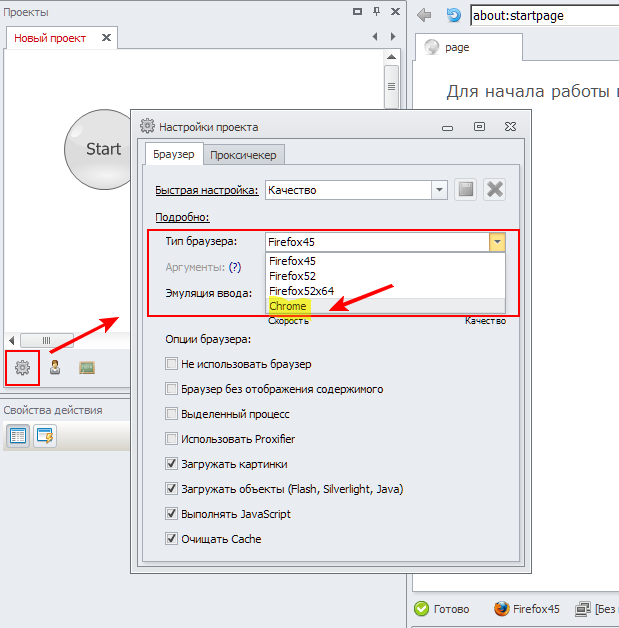
Task: Click the Firefox45 status bar icon
Action: 501,609
